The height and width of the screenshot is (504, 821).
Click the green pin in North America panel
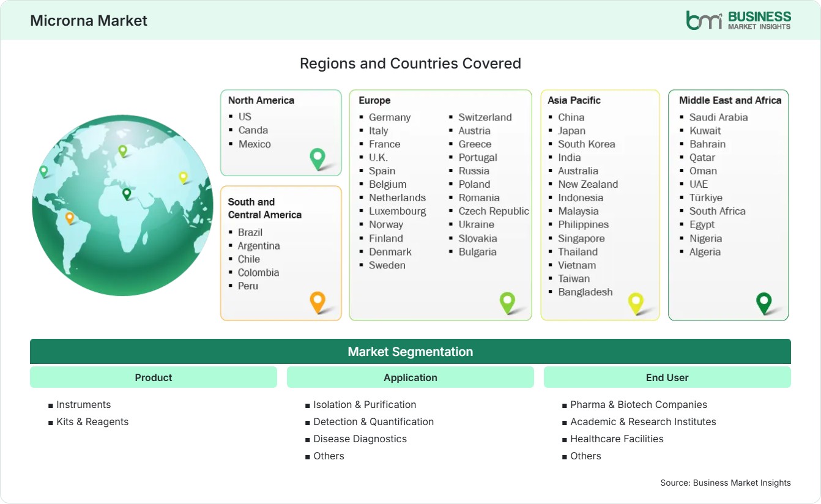318,158
